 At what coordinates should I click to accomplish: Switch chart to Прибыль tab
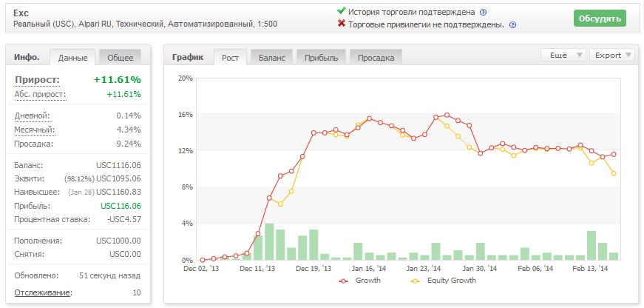click(x=321, y=58)
